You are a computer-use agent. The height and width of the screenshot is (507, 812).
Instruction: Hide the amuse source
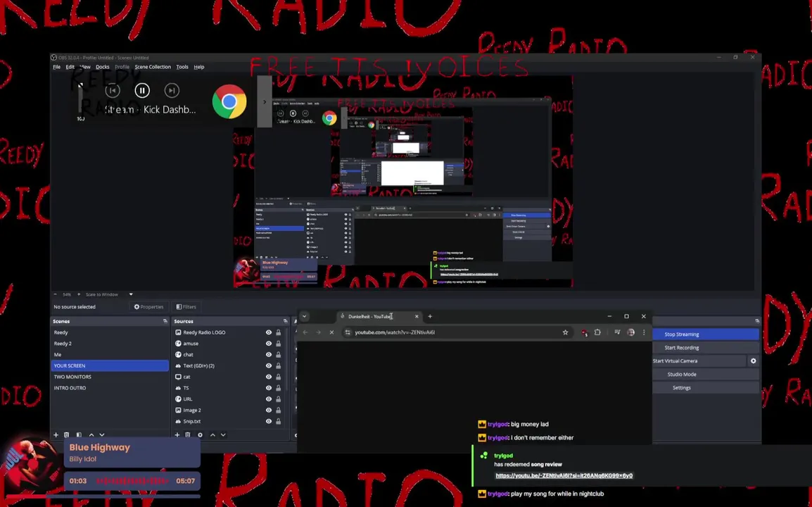click(x=268, y=344)
